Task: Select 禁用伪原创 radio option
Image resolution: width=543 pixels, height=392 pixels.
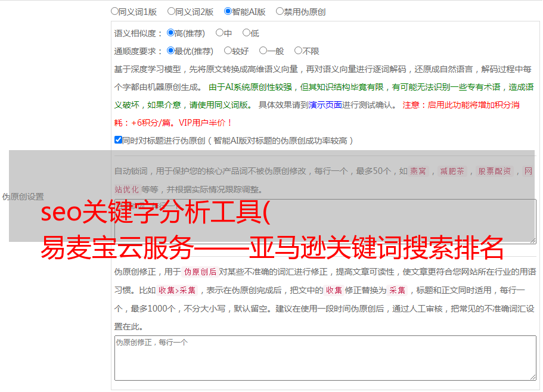Action: (x=280, y=11)
